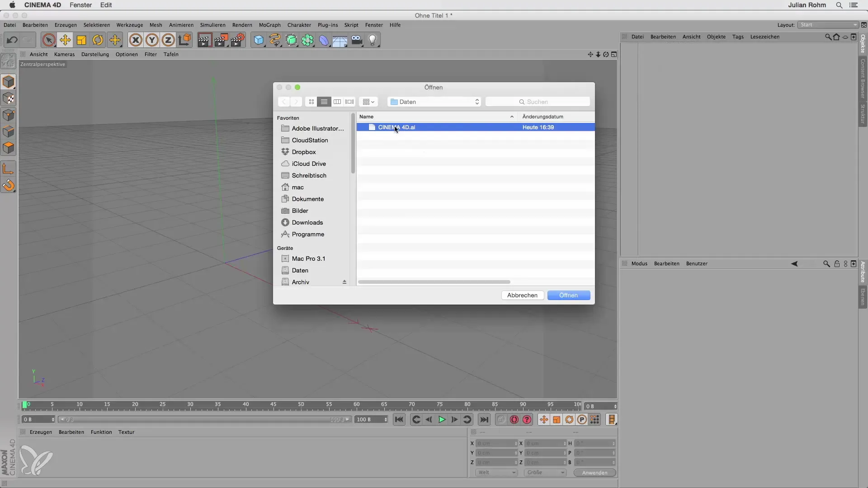The height and width of the screenshot is (488, 868).
Task: Select the Live Selection tool
Action: 49,40
